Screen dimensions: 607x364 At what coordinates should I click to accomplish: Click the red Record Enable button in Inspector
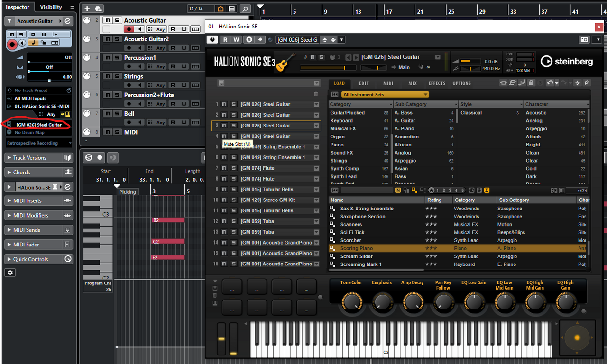pyautogui.click(x=12, y=45)
